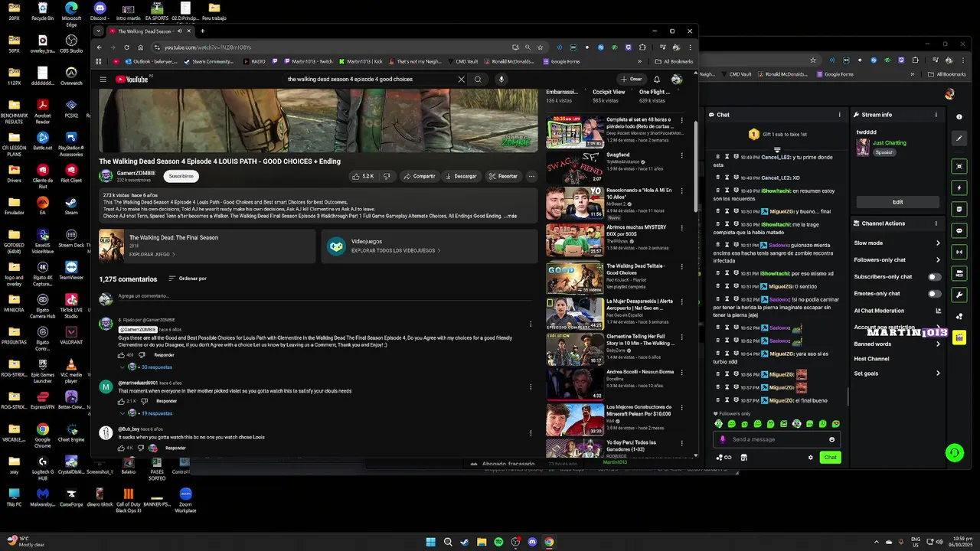Click the wrench quick action in Twitch sidebar
Screen dimensions: 980x551
point(959,295)
